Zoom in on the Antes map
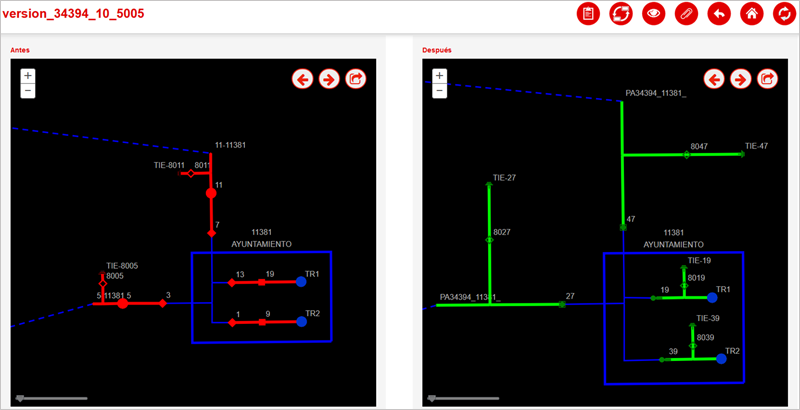800x410 pixels. (28, 76)
